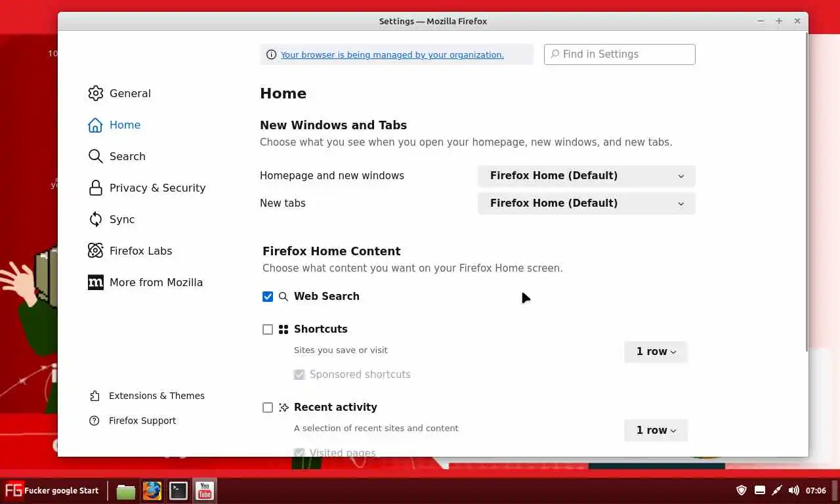Screen dimensions: 840x504
Task: Open the managed by your organization link
Action: [392, 55]
